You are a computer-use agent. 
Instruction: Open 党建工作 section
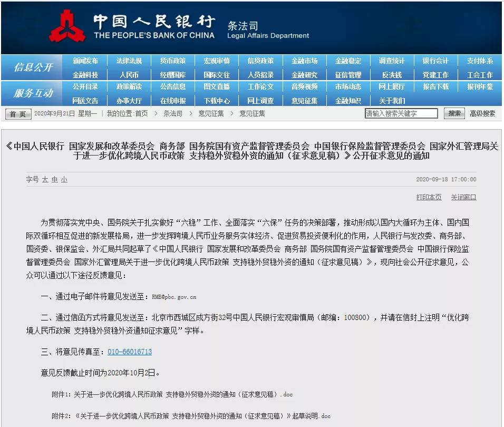point(435,75)
